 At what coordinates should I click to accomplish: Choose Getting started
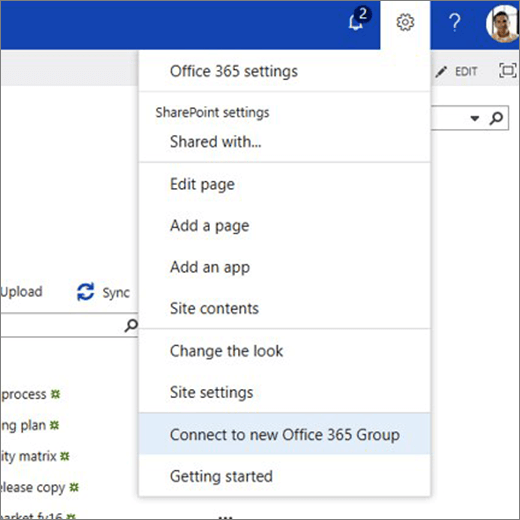[285, 476]
